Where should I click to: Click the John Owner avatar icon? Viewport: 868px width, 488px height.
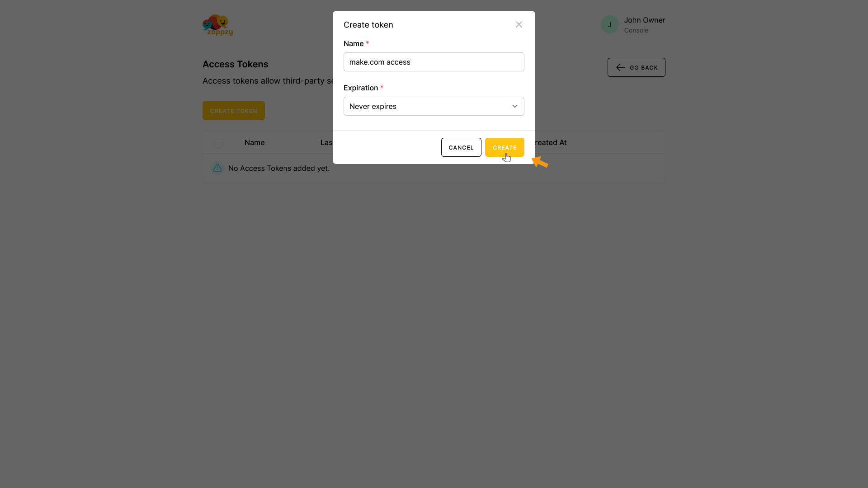609,24
